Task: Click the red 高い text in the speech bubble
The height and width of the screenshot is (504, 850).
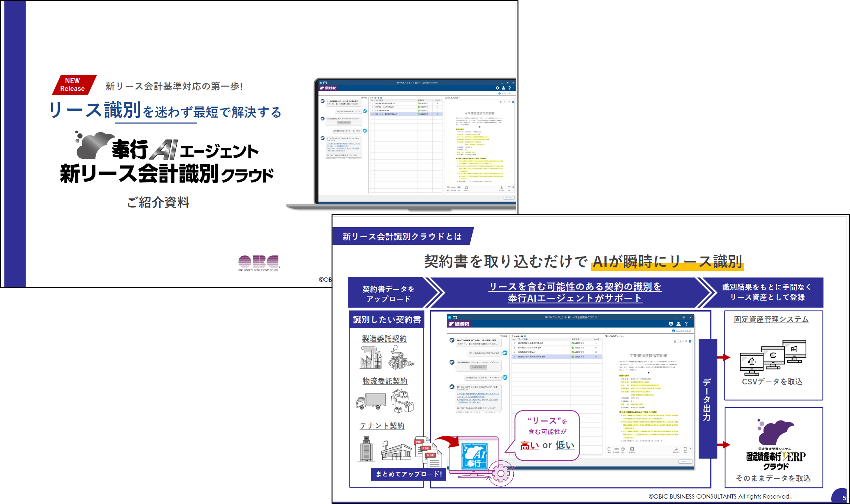Action: click(529, 445)
